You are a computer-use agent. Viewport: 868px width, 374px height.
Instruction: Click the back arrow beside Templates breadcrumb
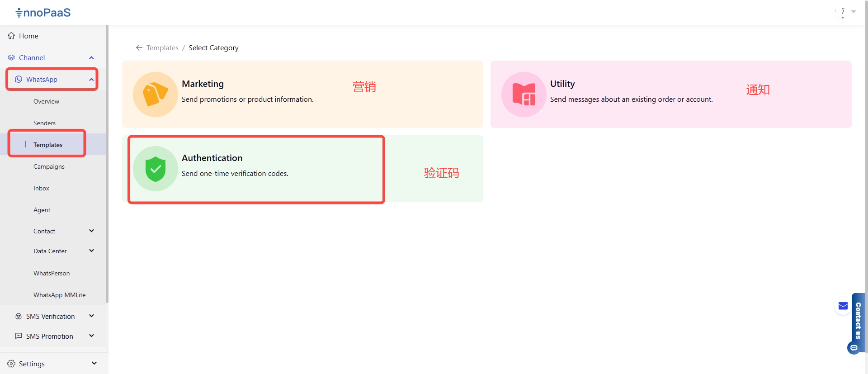(x=139, y=47)
